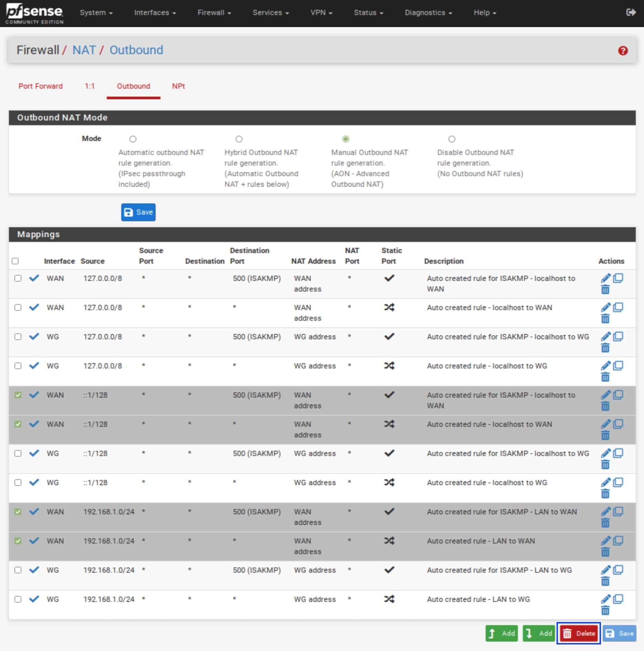The width and height of the screenshot is (644, 651).
Task: Copy the ISAKMP 127.0.0.0/8 WAN rule
Action: 618,278
